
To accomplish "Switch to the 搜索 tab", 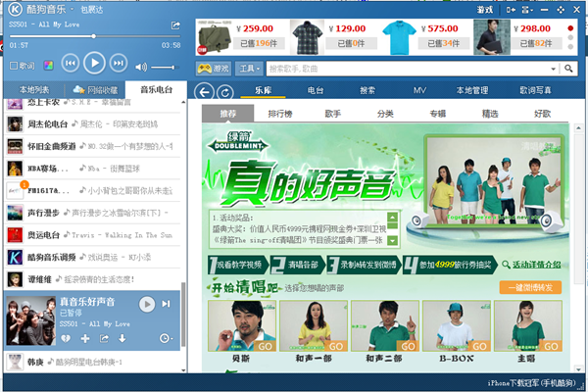I will coord(367,90).
